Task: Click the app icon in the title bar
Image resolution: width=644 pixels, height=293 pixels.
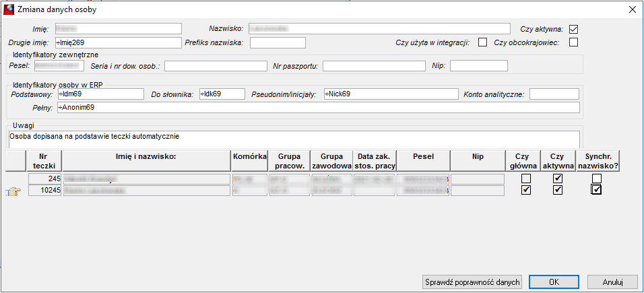Action: click(x=9, y=9)
